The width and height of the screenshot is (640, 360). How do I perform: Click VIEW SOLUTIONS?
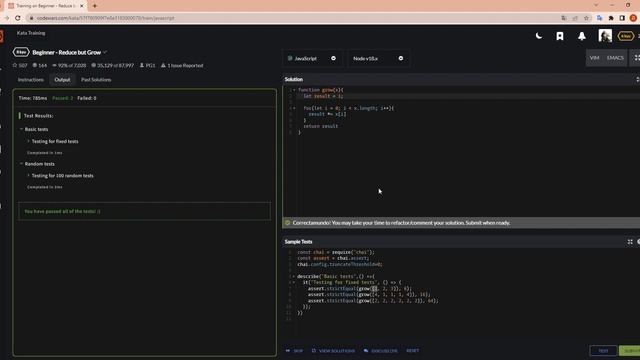click(x=333, y=351)
